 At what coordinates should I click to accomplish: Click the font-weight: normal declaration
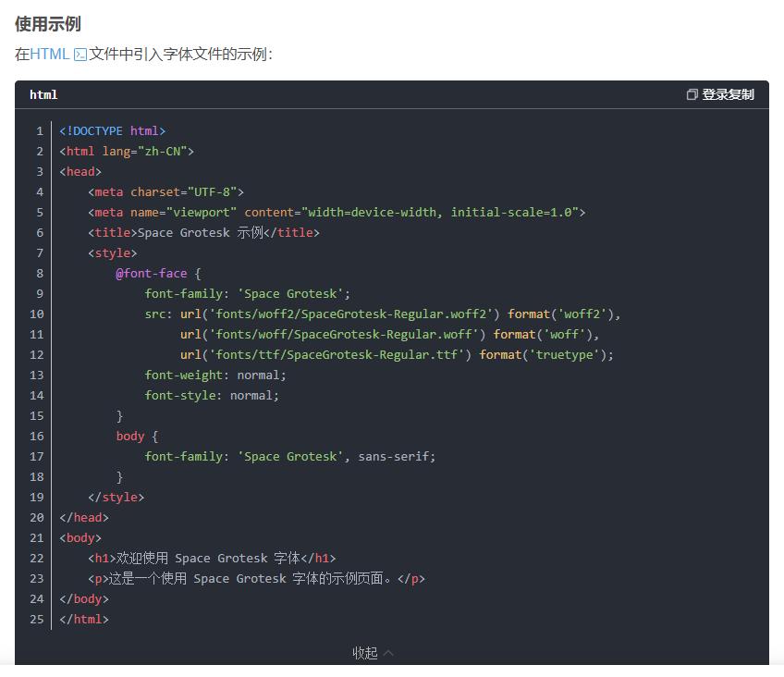[x=215, y=375]
